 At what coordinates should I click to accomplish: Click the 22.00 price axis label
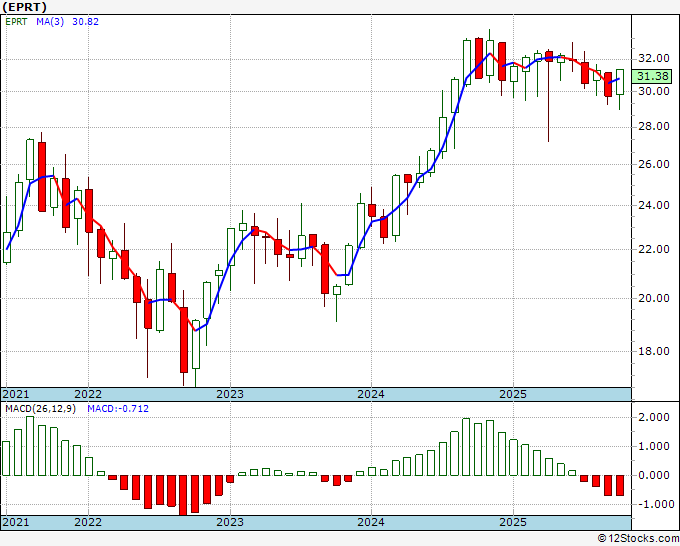click(x=654, y=249)
